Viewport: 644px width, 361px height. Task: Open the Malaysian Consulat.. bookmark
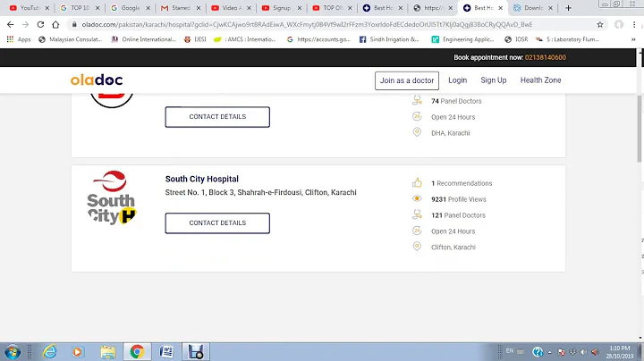click(x=71, y=39)
